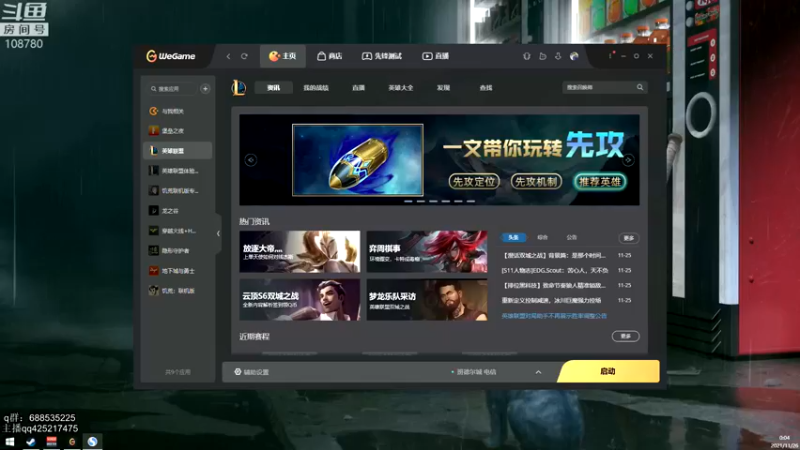
Task: Switch to the 查找 tab
Action: (x=486, y=88)
